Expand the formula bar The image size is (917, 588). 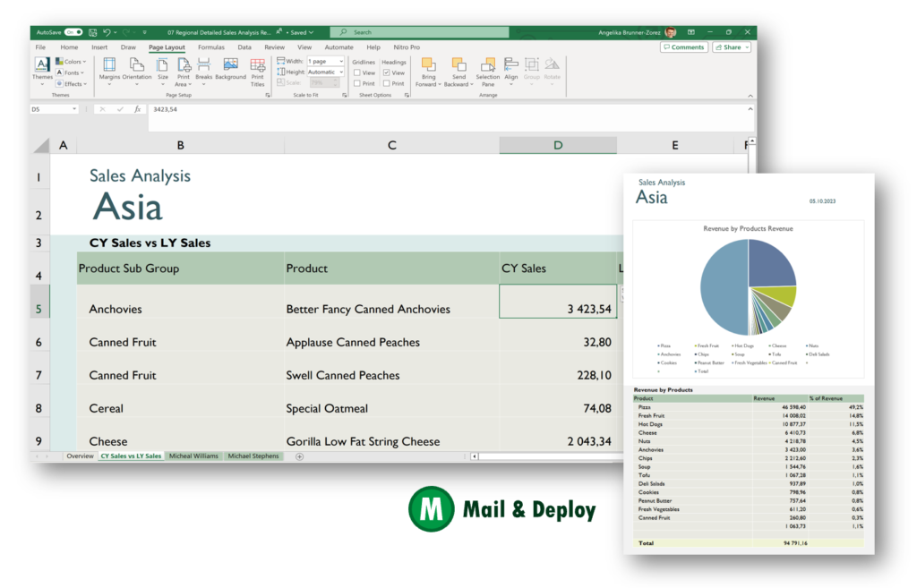tap(750, 109)
